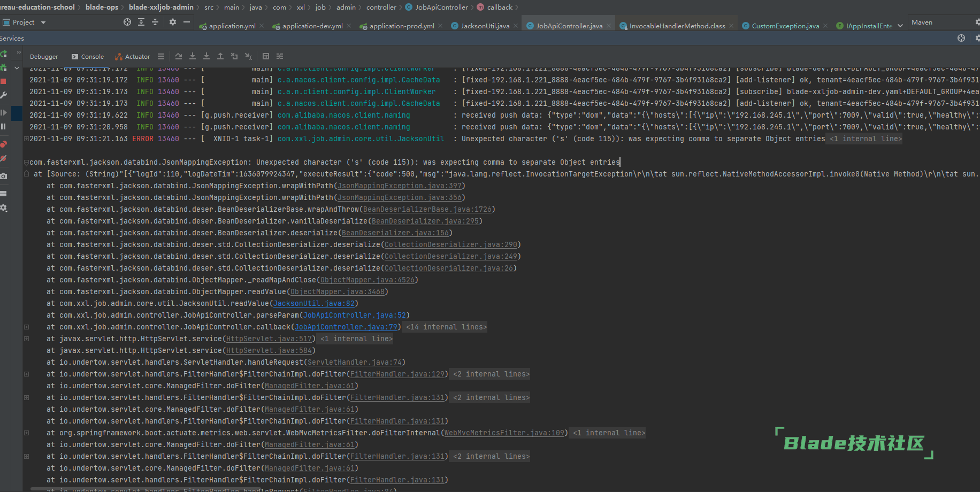
Task: Click Run to Cursor icon
Action: tap(248, 56)
